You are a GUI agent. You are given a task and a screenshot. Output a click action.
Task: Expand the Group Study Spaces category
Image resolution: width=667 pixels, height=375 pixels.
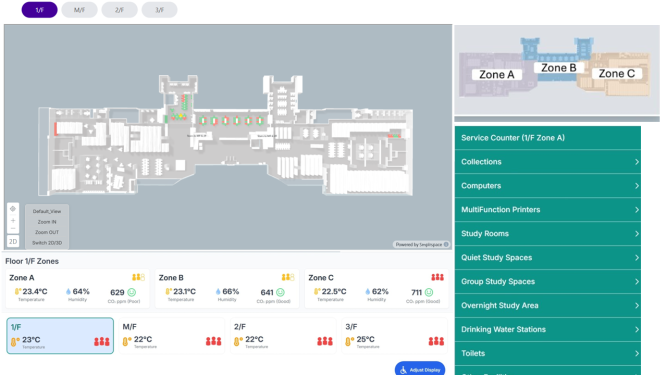[x=548, y=281]
